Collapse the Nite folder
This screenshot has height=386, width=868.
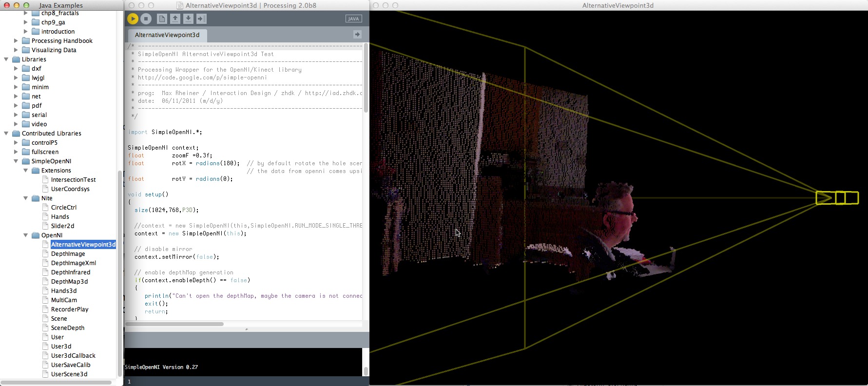tap(26, 198)
